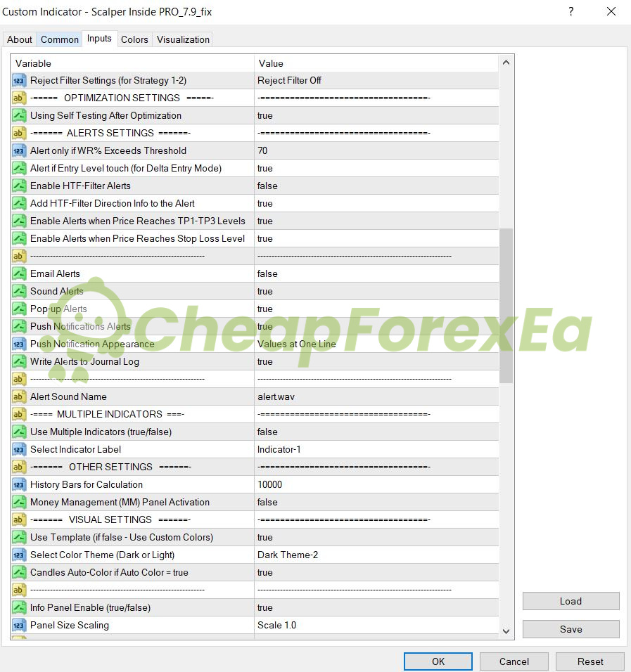Click the OK button
The image size is (631, 672).
438,661
